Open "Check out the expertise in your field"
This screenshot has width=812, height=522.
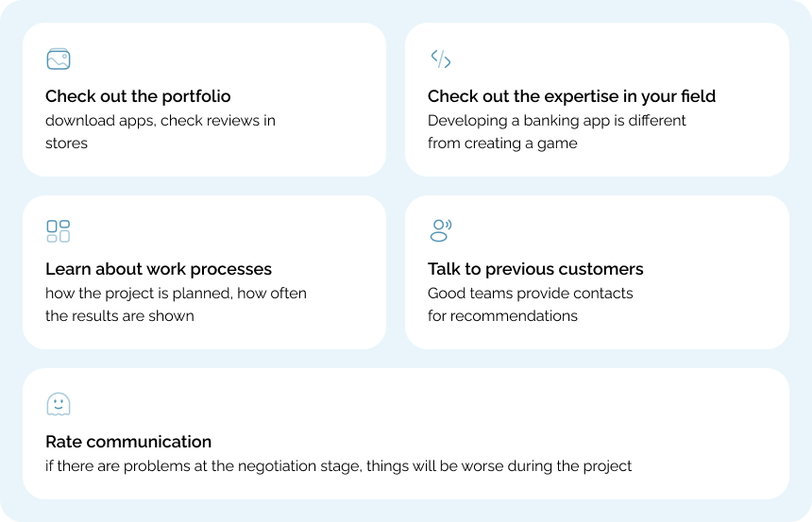[571, 96]
